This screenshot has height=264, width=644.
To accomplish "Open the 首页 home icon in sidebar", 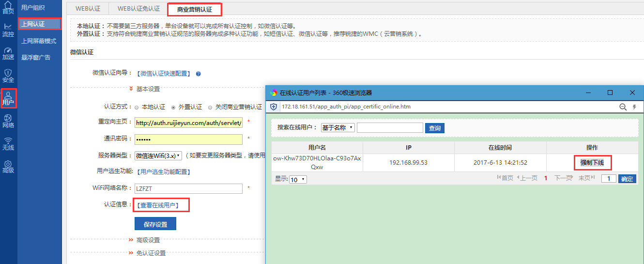I will (x=8, y=7).
